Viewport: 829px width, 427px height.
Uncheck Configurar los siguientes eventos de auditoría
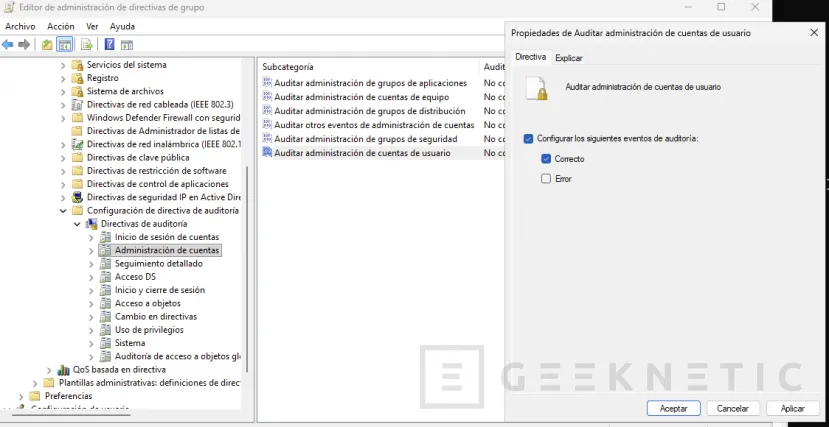(528, 138)
